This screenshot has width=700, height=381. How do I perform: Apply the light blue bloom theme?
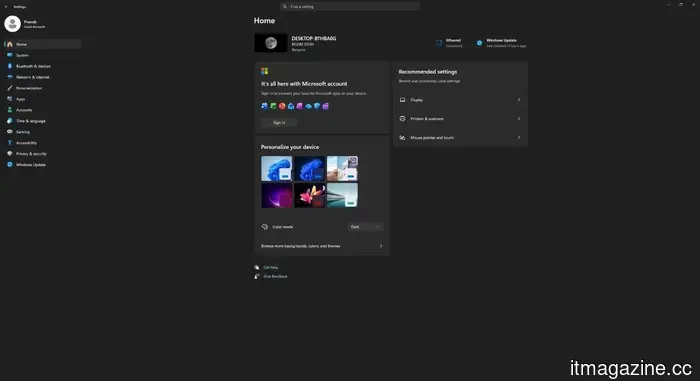point(277,168)
